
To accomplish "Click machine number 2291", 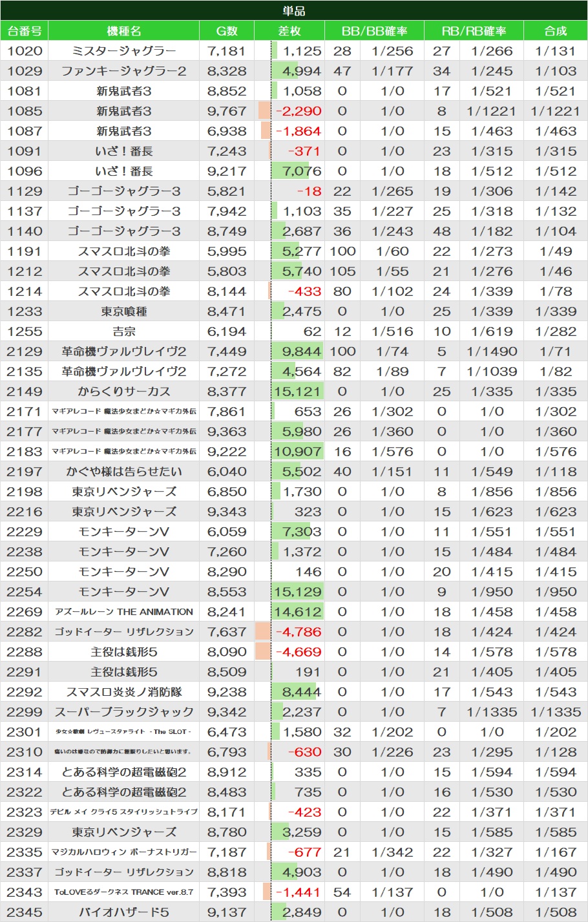I will click(25, 672).
